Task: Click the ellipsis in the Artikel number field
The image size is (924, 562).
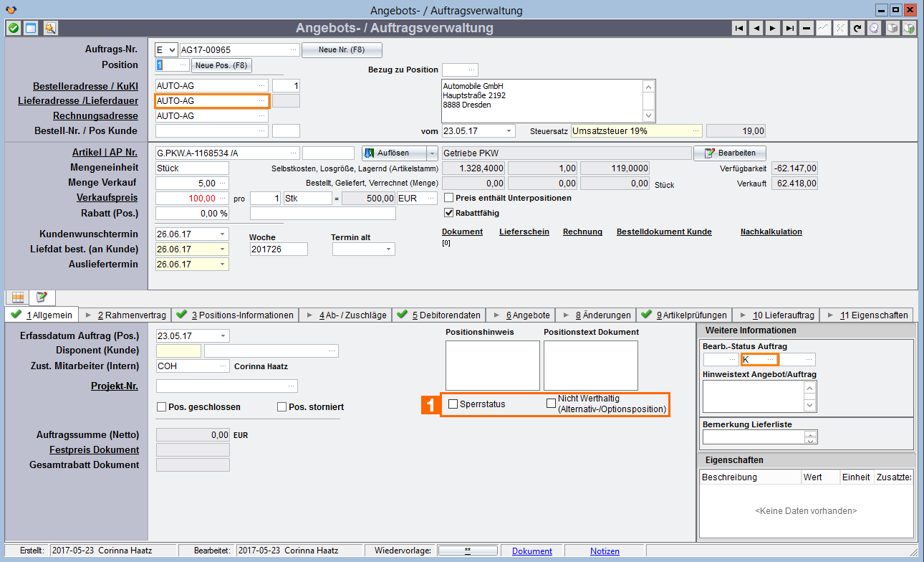Action: point(293,153)
